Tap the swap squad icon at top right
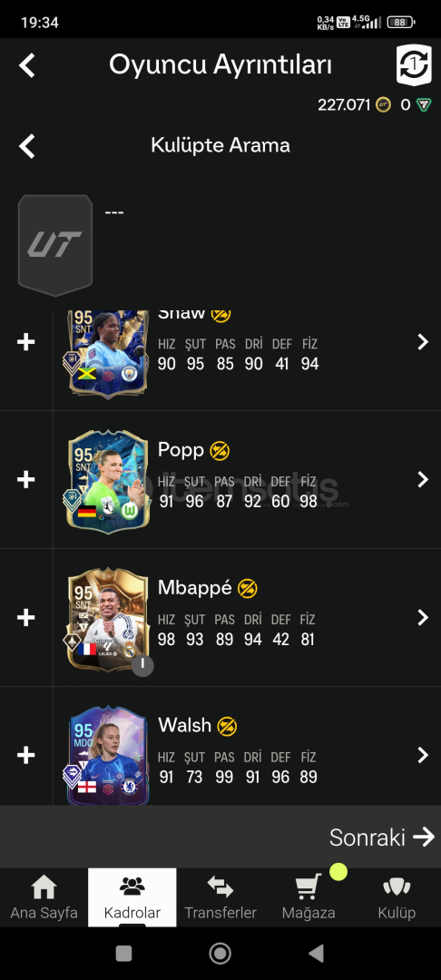Image resolution: width=441 pixels, height=980 pixels. [414, 65]
